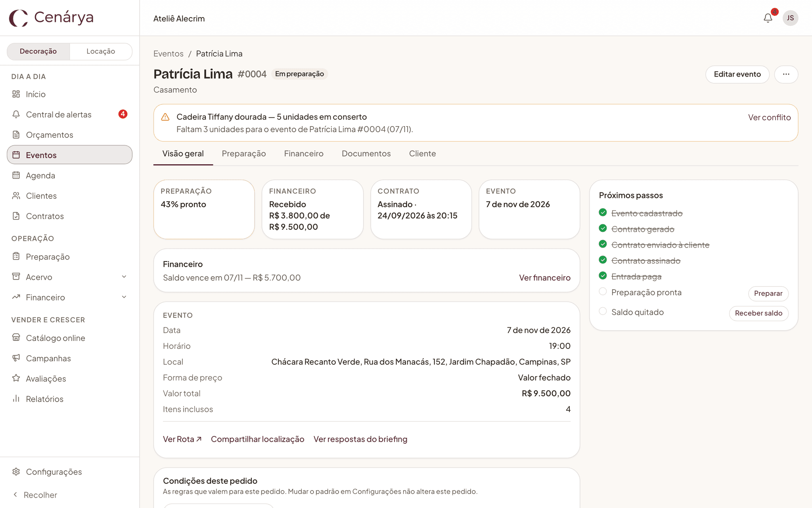Click the Central de alertas bell icon
This screenshot has width=812, height=508.
pyautogui.click(x=16, y=114)
